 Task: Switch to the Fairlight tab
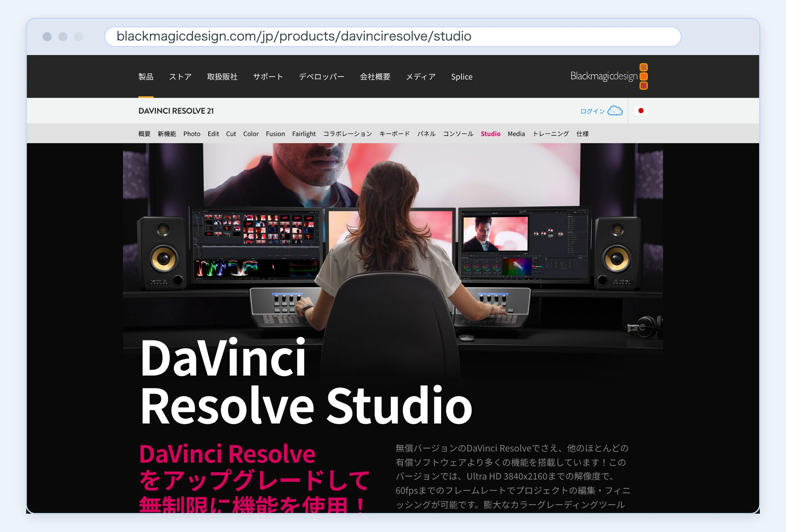pos(304,134)
